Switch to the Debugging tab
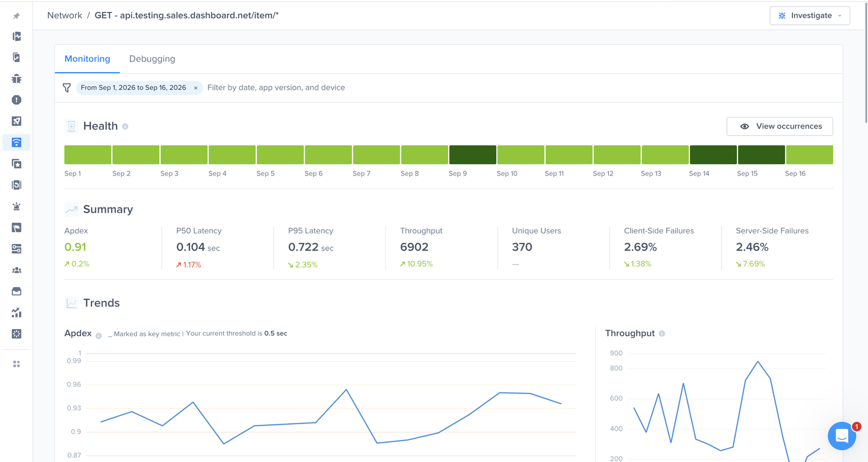868x462 pixels. pyautogui.click(x=152, y=58)
